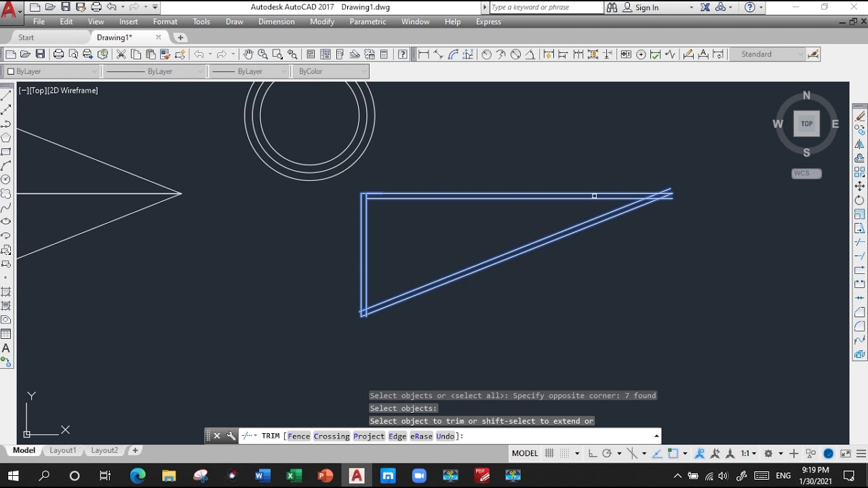
Task: Toggle Ortho mode in status bar
Action: [592, 453]
